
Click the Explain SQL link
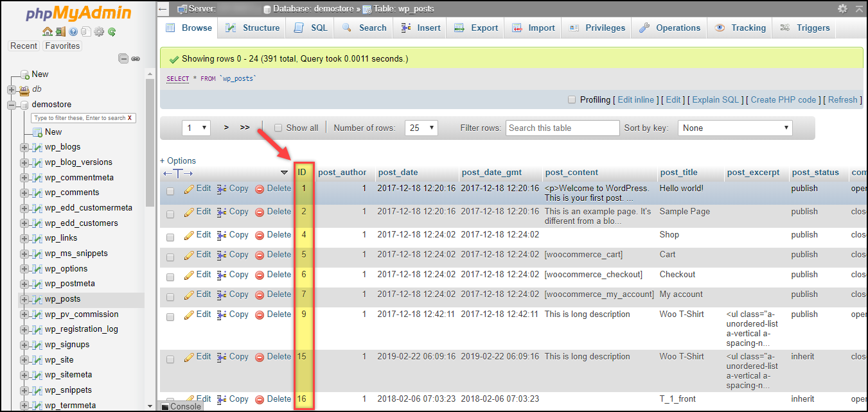pyautogui.click(x=715, y=100)
